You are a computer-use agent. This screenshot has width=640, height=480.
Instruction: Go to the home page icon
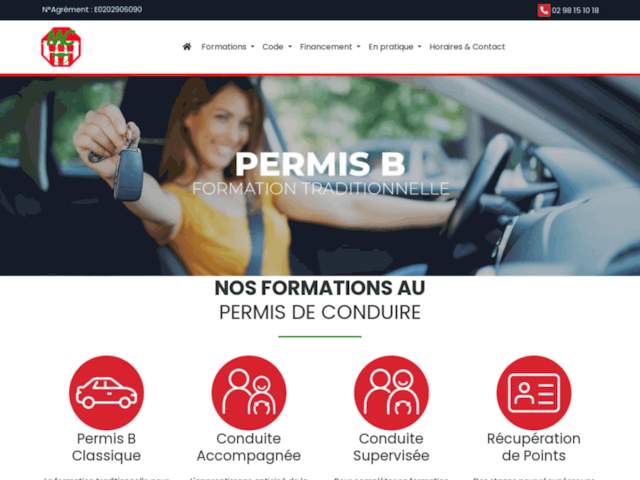pos(187,47)
